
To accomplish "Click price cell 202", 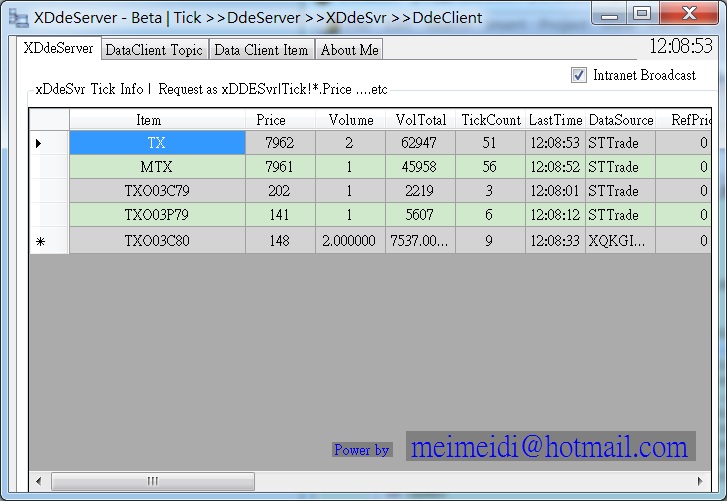I will [x=280, y=191].
